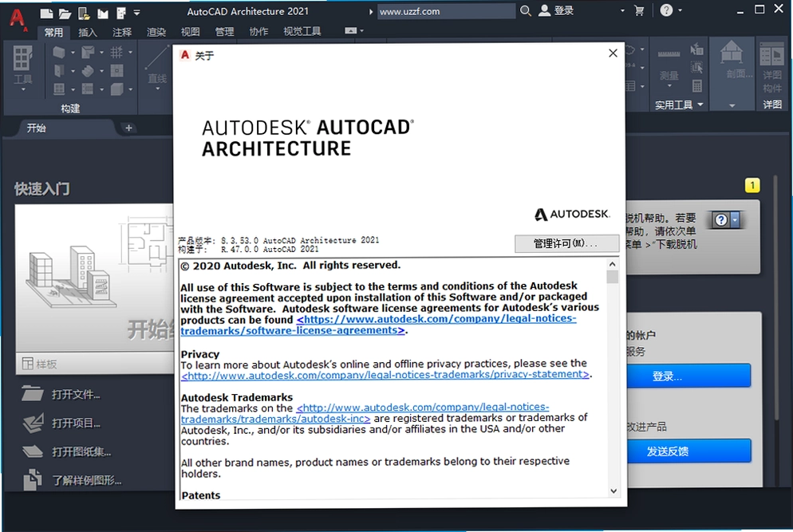Expand the Box tool dropdown arrow
The image size is (793, 532).
click(x=131, y=89)
